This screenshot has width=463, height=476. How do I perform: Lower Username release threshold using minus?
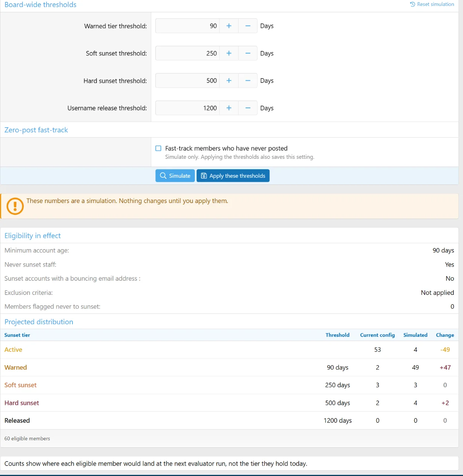[x=248, y=108]
